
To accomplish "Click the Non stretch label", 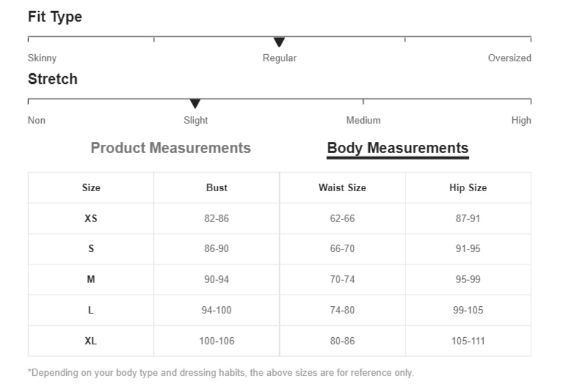I will [36, 120].
